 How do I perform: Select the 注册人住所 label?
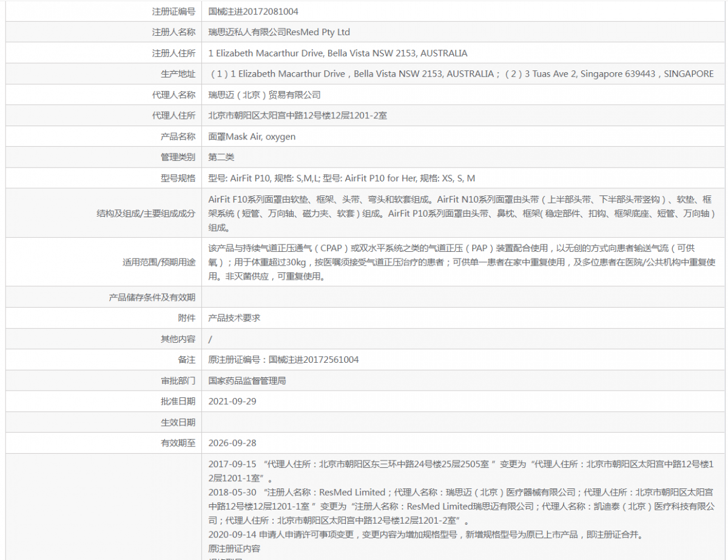pyautogui.click(x=173, y=53)
